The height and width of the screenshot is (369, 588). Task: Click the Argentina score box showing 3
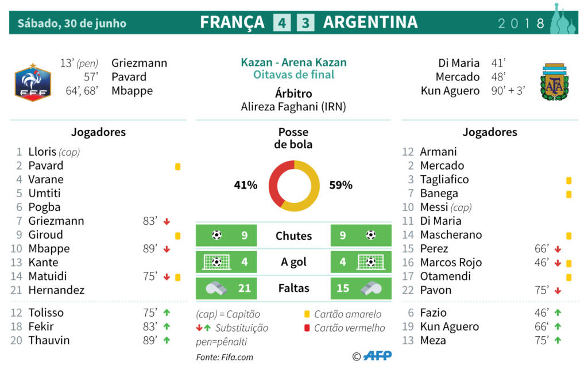tap(305, 23)
